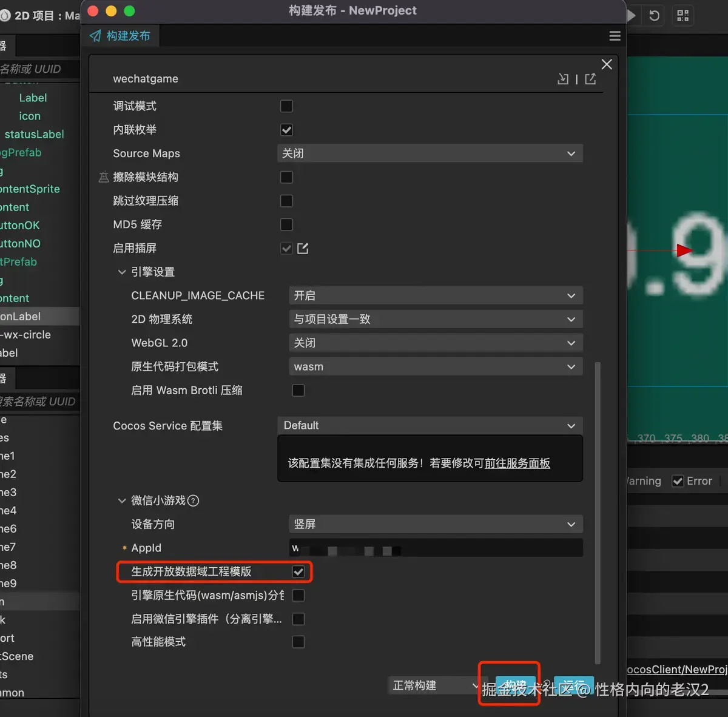Click the build panel vertical scrollbar
Image resolution: width=728 pixels, height=717 pixels.
coord(598,513)
